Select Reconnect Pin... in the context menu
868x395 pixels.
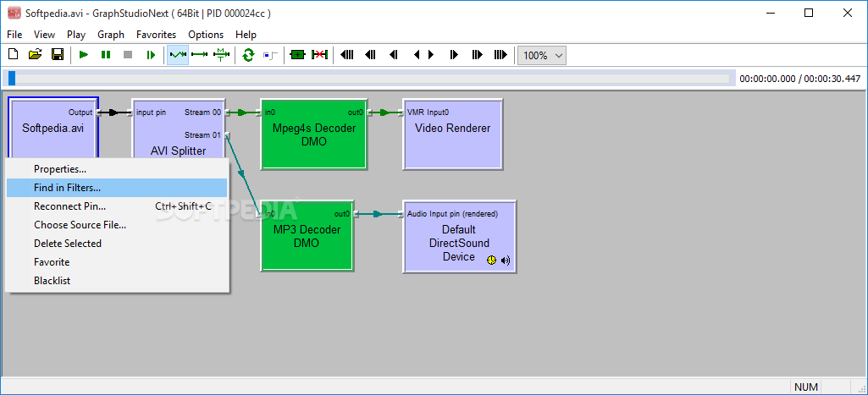click(x=117, y=206)
